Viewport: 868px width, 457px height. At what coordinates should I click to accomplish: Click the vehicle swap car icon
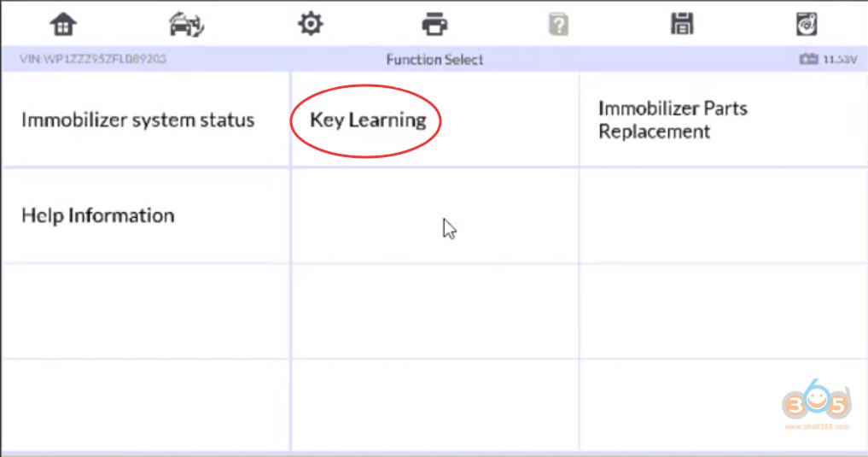(186, 25)
